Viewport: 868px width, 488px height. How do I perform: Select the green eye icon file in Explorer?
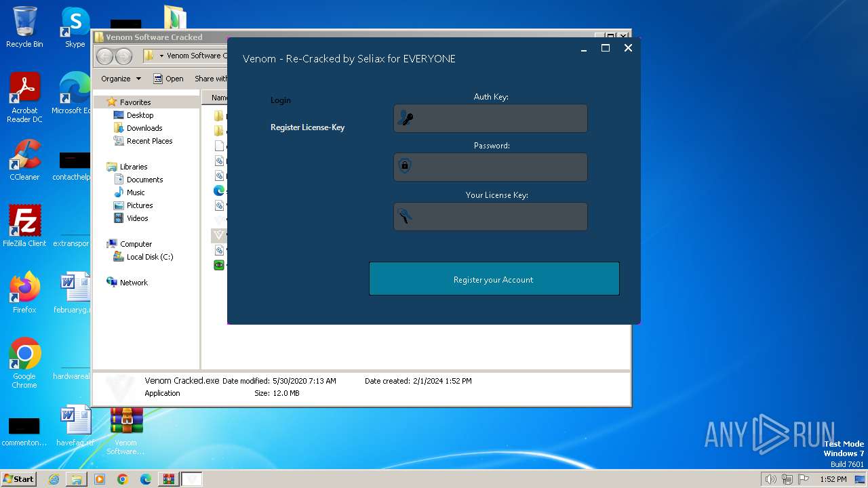(219, 265)
